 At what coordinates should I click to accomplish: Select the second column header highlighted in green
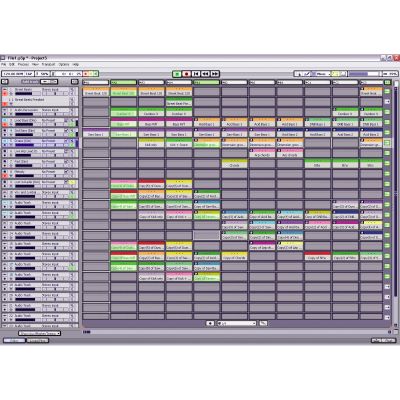[124, 82]
